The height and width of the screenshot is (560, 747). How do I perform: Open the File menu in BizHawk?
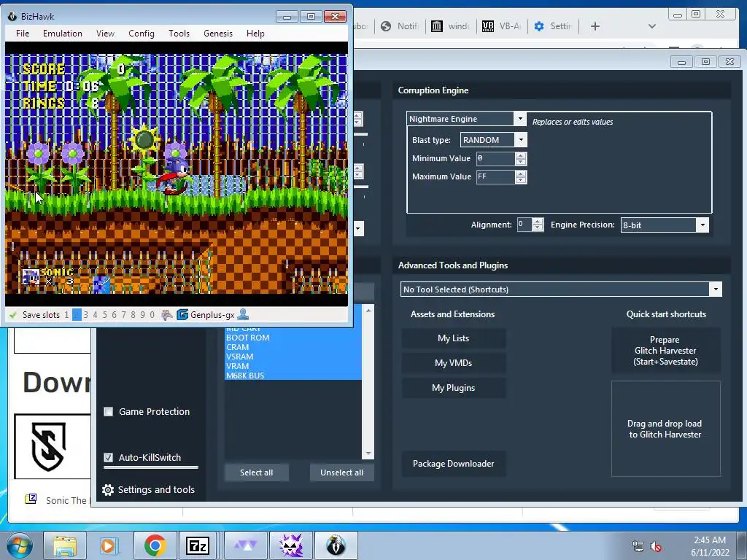23,34
